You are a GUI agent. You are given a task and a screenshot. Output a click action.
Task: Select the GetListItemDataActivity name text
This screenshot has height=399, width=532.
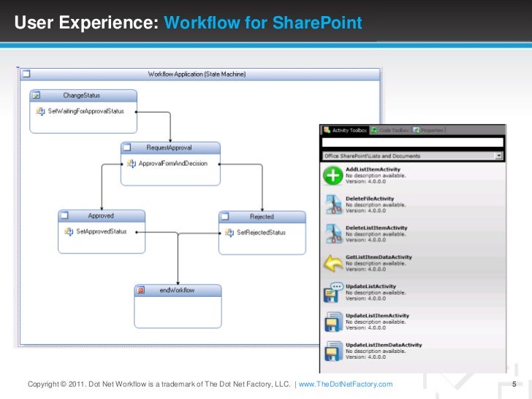pos(379,256)
